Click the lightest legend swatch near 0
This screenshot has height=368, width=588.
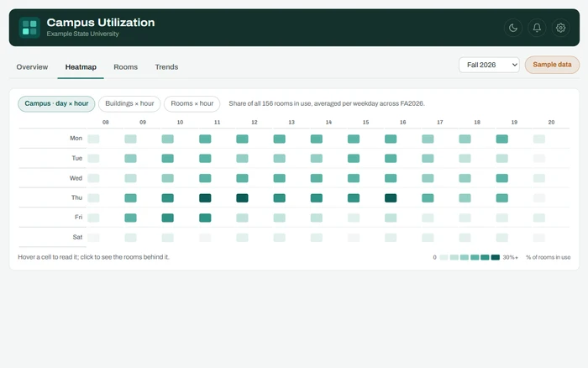coord(444,257)
